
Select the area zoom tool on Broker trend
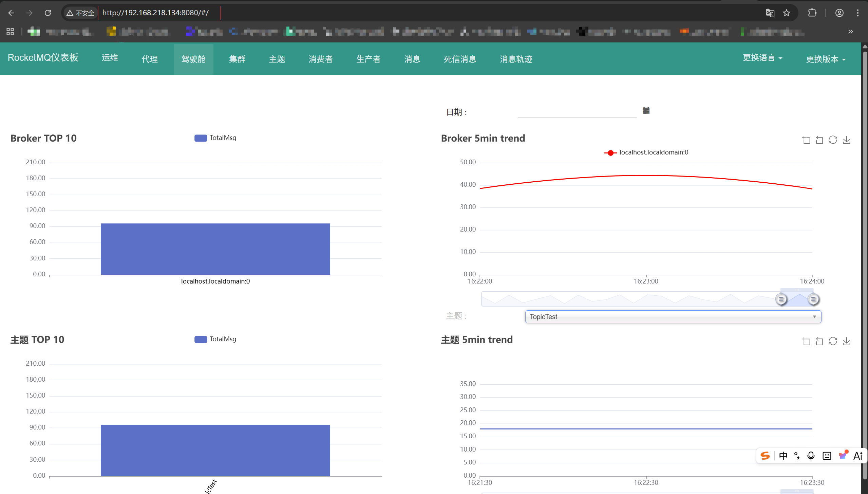coord(807,140)
